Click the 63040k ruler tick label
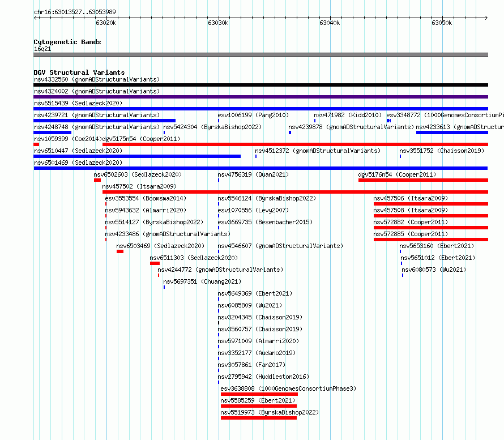 point(330,23)
